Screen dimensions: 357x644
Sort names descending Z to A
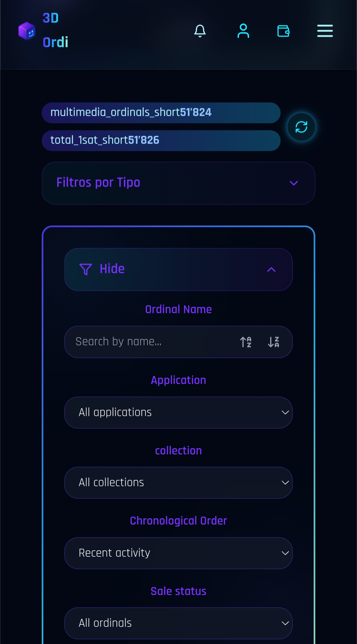point(273,342)
